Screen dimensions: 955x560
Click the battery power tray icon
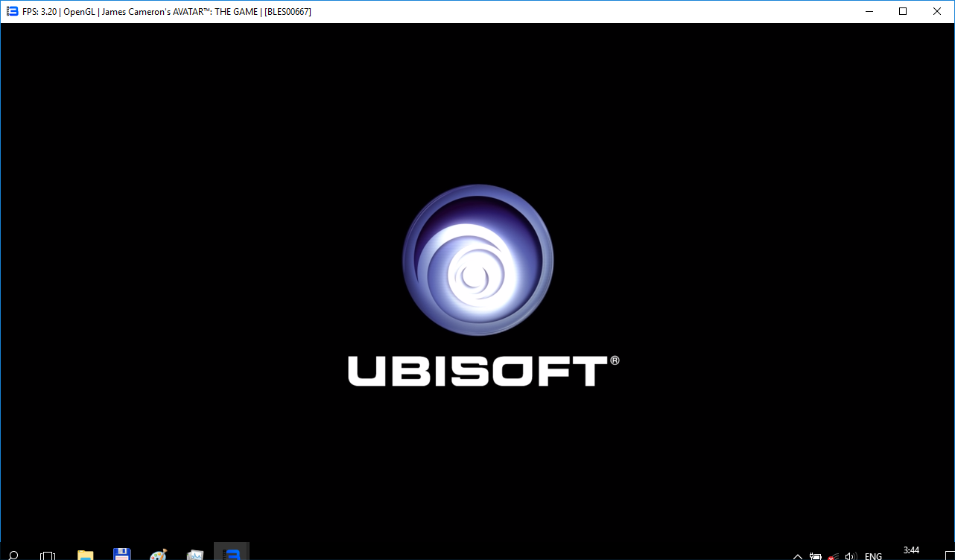816,556
